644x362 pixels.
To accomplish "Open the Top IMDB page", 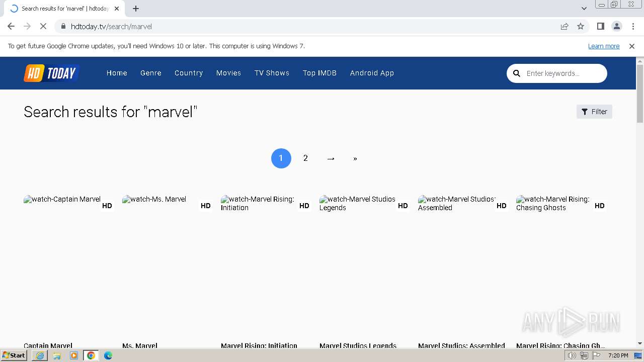I will coord(319,73).
